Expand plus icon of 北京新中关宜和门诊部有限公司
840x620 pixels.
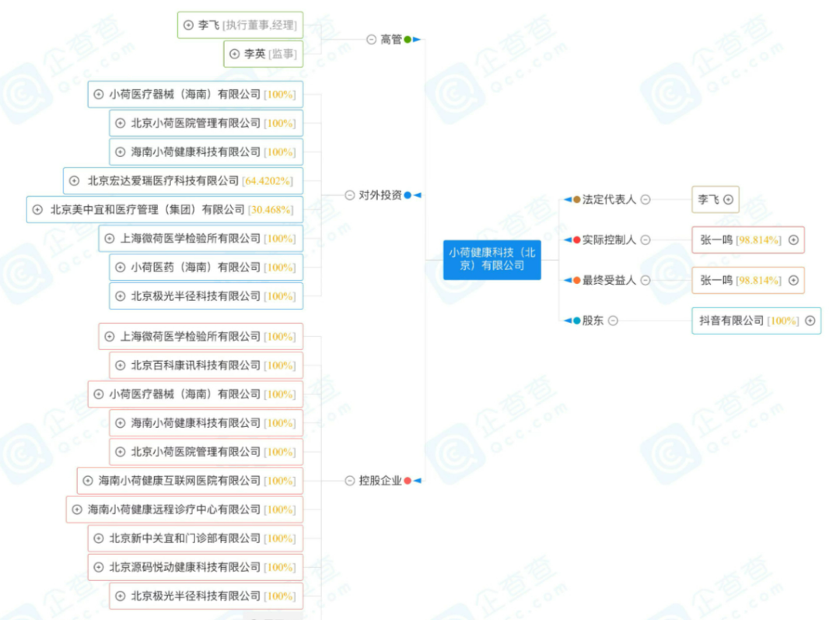click(98, 538)
